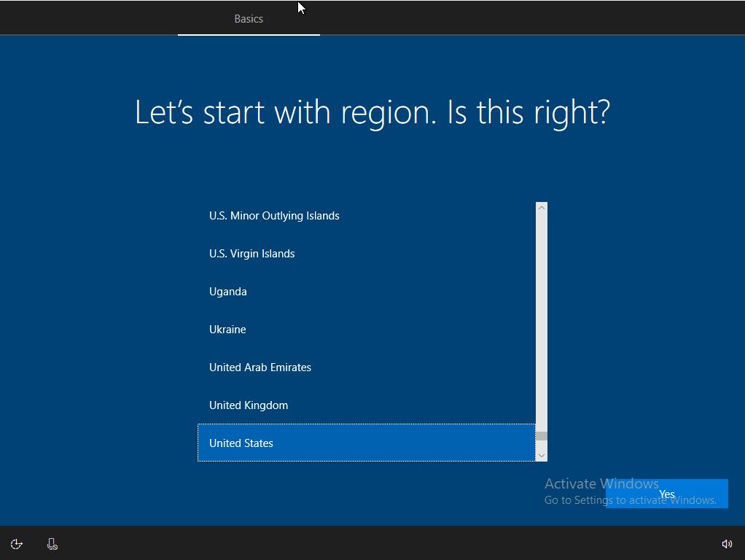Click the scrollbar up arrow
Viewport: 745px width, 560px height.
[541, 208]
